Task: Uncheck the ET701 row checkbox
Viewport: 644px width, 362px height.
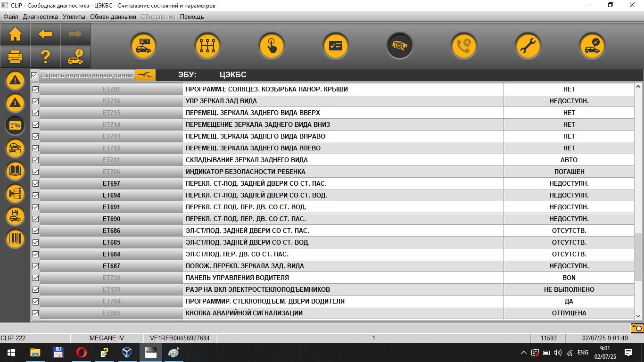Action: tap(35, 89)
